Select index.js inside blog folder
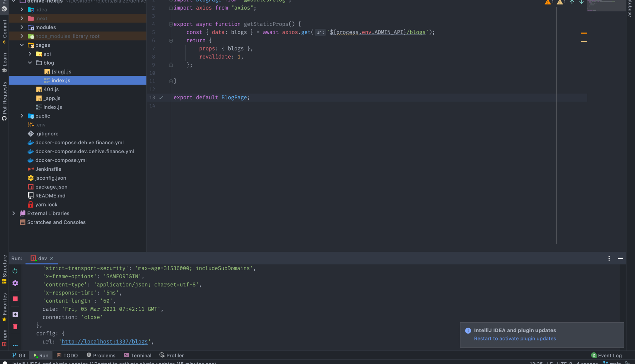Image resolution: width=635 pixels, height=364 pixels. pyautogui.click(x=61, y=80)
